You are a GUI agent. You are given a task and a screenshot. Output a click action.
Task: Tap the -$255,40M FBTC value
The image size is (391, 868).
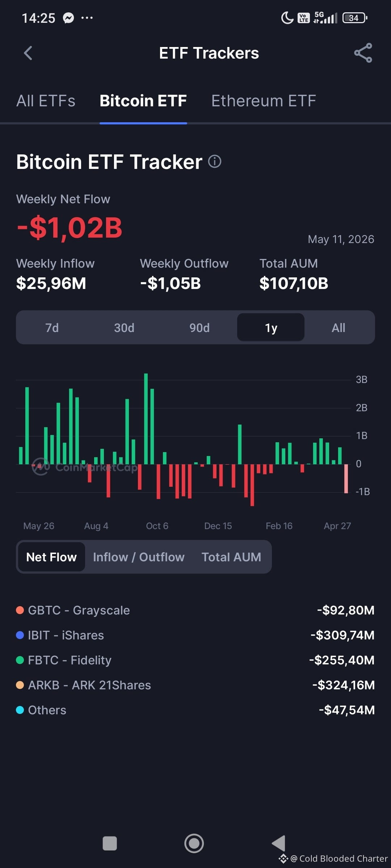click(x=342, y=660)
